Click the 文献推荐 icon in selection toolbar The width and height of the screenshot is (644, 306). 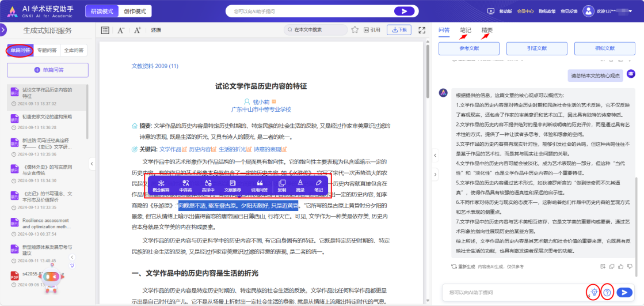click(x=233, y=186)
